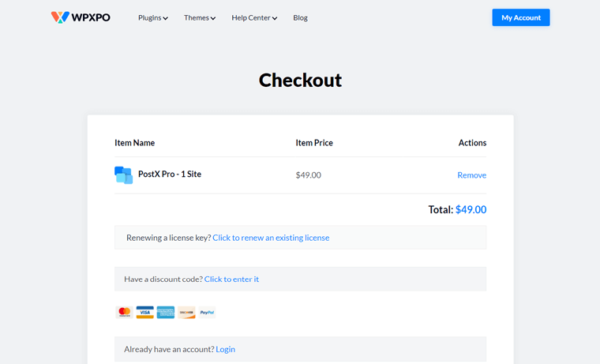The image size is (600, 364).
Task: Expand the Plugins dropdown menu
Action: (152, 17)
